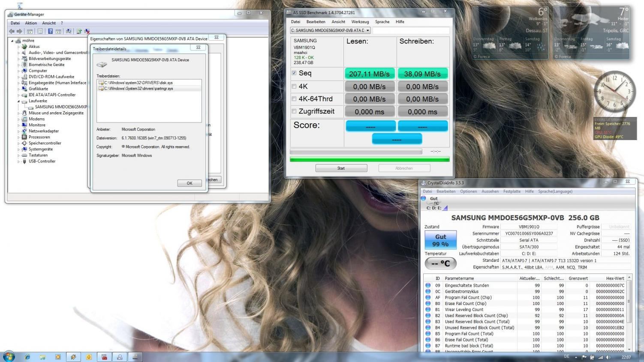The width and height of the screenshot is (644, 362).
Task: Select the Akkus device category
Action: pyautogui.click(x=34, y=47)
